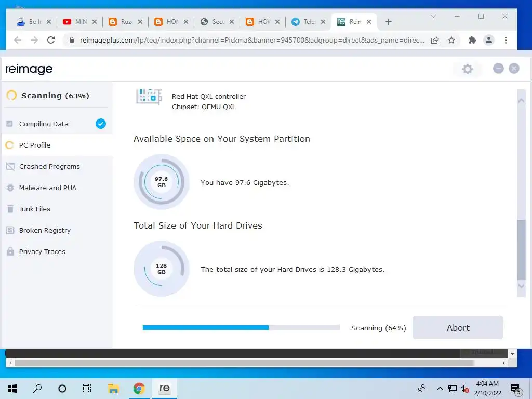Switch to the Telegram tab

click(309, 22)
